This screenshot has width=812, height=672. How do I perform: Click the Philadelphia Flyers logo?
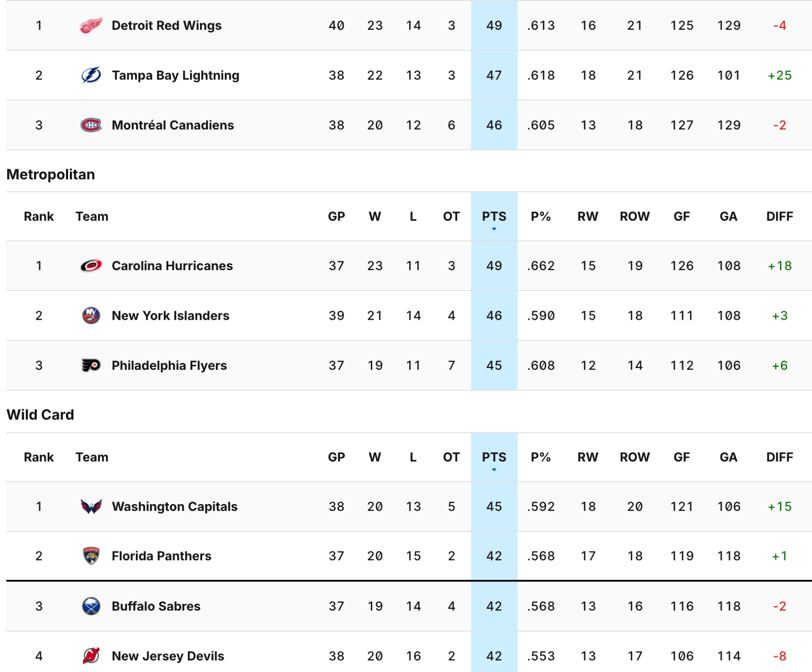coord(91,365)
